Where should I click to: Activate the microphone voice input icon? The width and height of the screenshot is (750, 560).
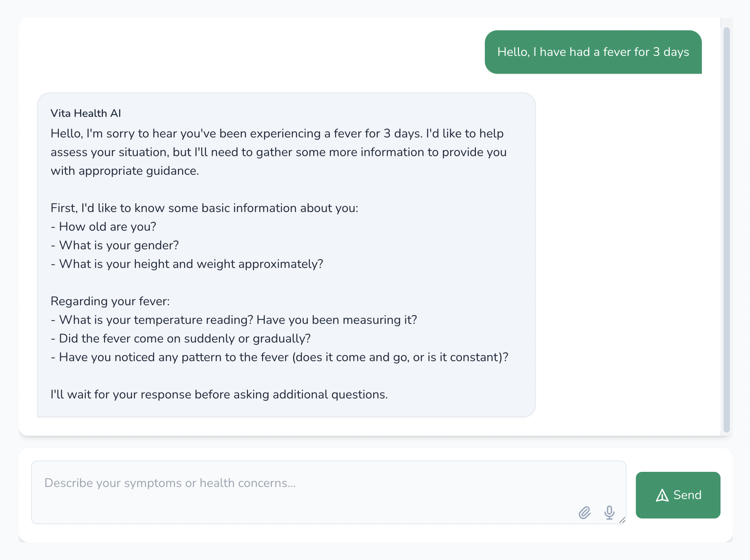[609, 512]
